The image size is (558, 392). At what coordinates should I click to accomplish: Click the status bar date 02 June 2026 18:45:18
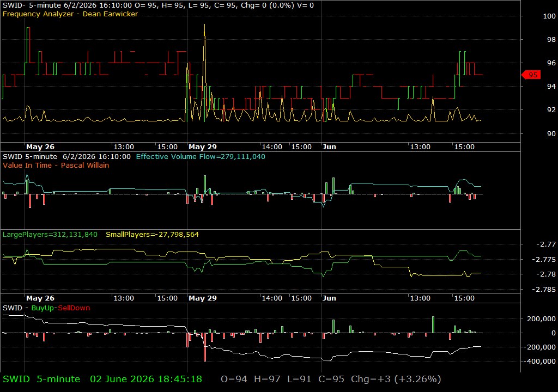pyautogui.click(x=146, y=379)
